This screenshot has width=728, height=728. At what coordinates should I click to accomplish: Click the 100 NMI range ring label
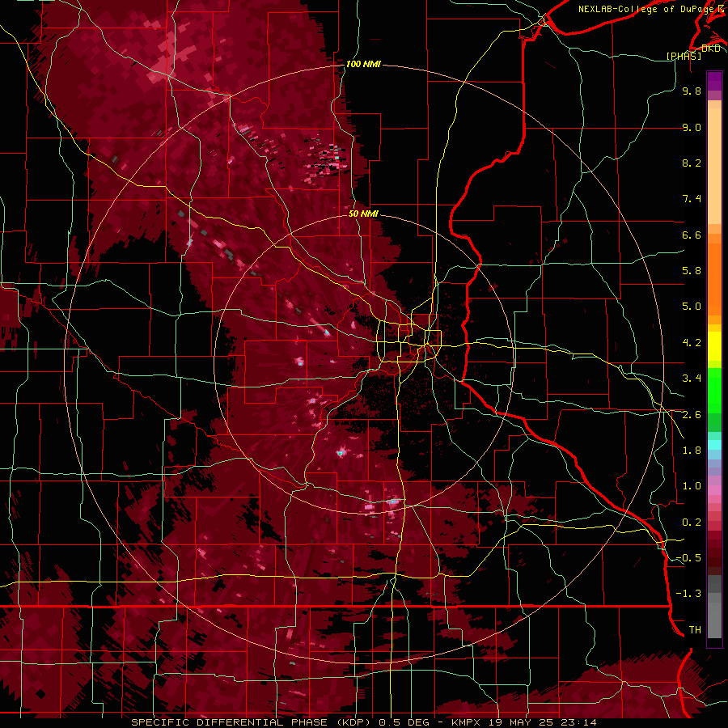[363, 64]
